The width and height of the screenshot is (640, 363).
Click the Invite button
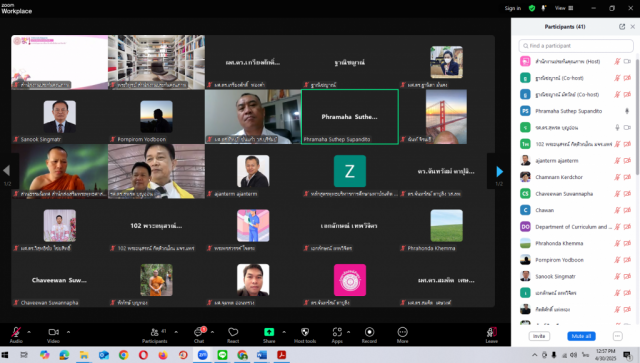click(539, 336)
